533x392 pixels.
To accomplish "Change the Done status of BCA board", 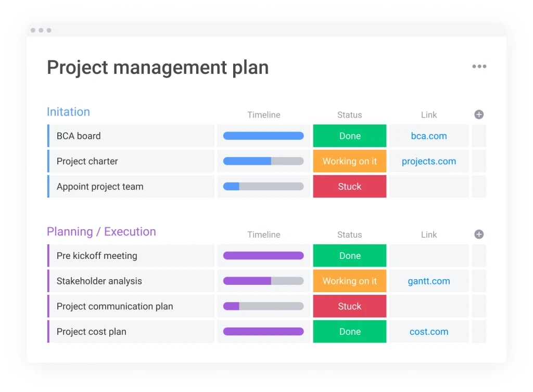I will click(x=350, y=136).
